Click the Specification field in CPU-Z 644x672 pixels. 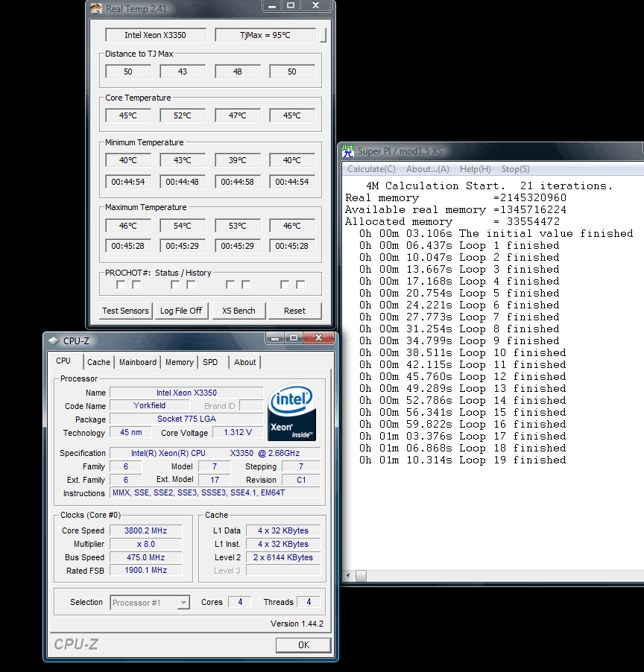pyautogui.click(x=215, y=453)
